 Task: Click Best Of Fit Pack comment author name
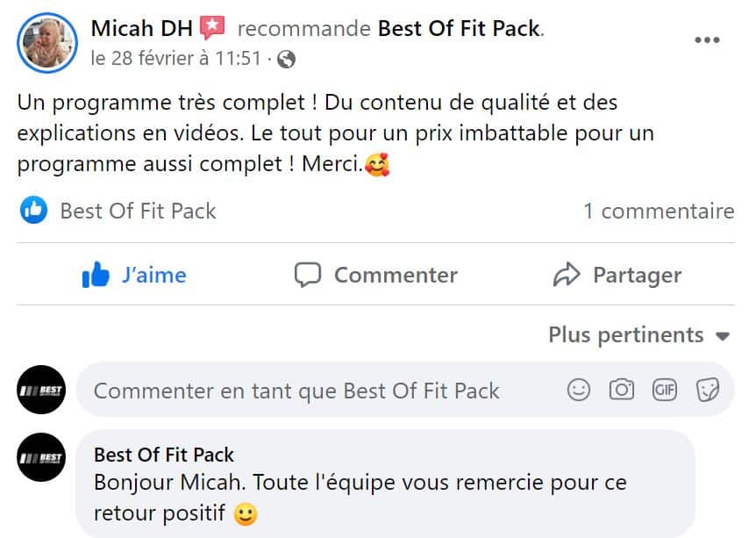click(164, 455)
